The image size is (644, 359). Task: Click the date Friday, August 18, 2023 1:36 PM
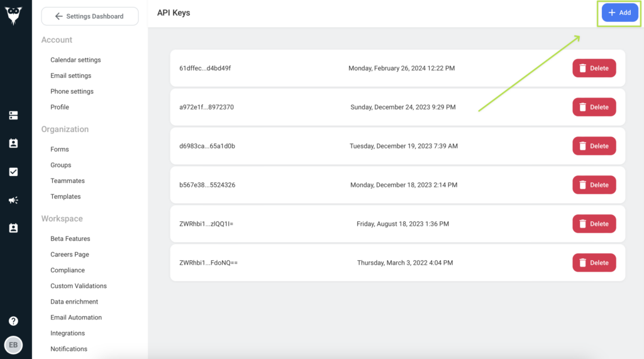(403, 224)
